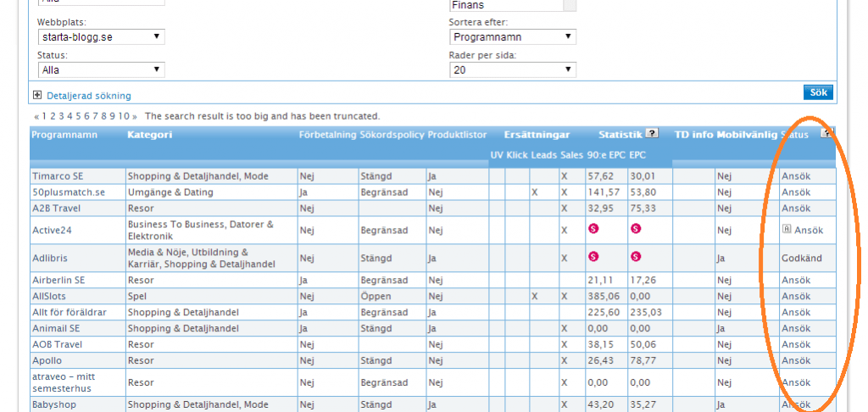Click the Förbetalning column header
This screenshot has width=868, height=412.
click(x=328, y=135)
